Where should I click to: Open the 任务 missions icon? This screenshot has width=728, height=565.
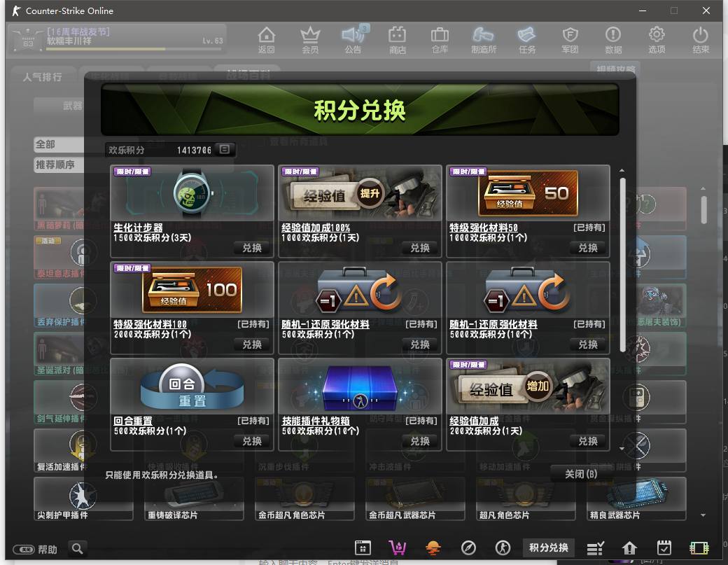pyautogui.click(x=526, y=39)
